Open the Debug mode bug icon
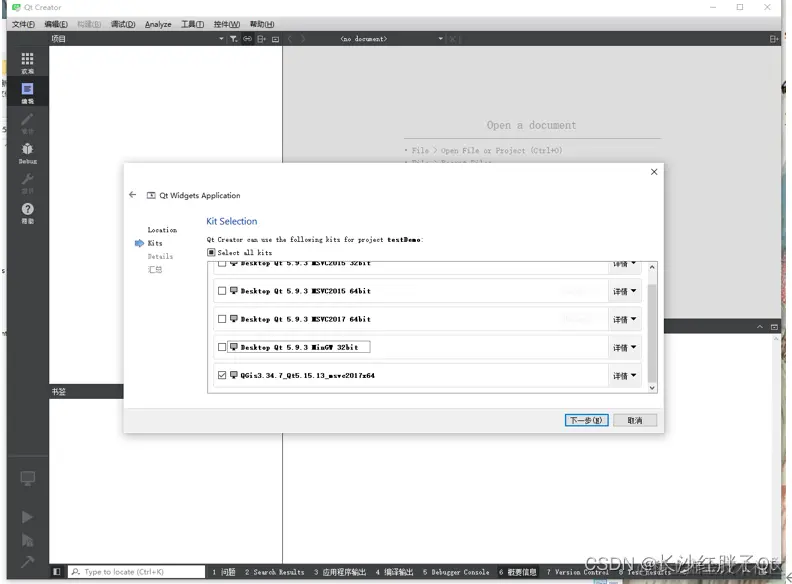792x584 pixels. [x=27, y=153]
